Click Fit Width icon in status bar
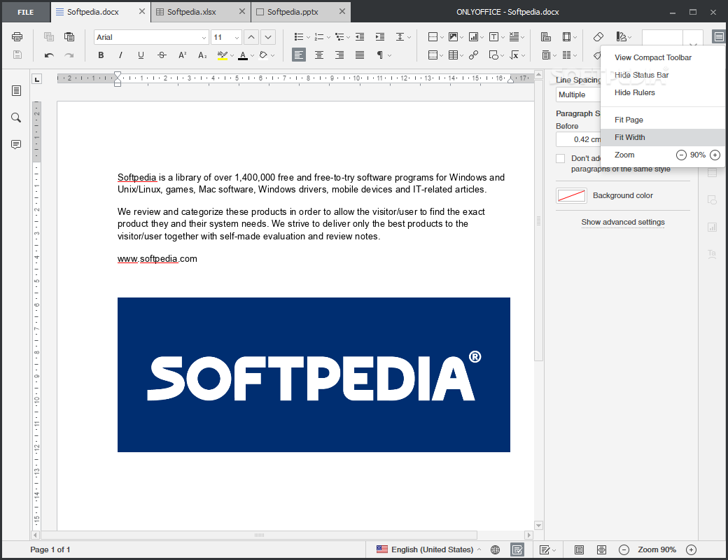Screen dimensions: 728x560 click(601, 549)
